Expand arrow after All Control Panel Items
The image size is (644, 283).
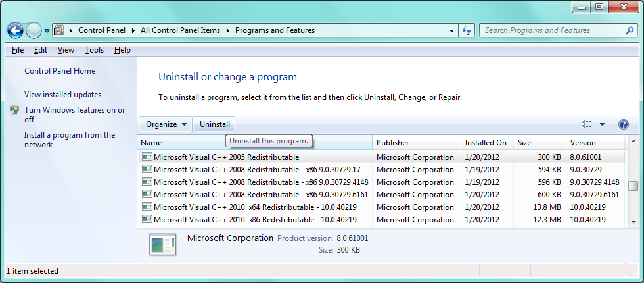[228, 30]
